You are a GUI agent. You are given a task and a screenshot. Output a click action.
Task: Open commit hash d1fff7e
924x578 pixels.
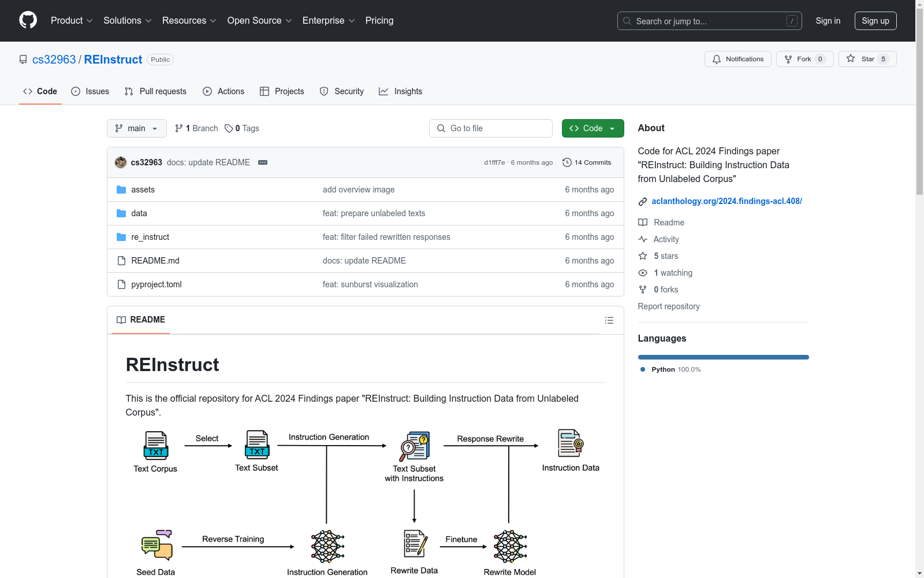(x=494, y=162)
